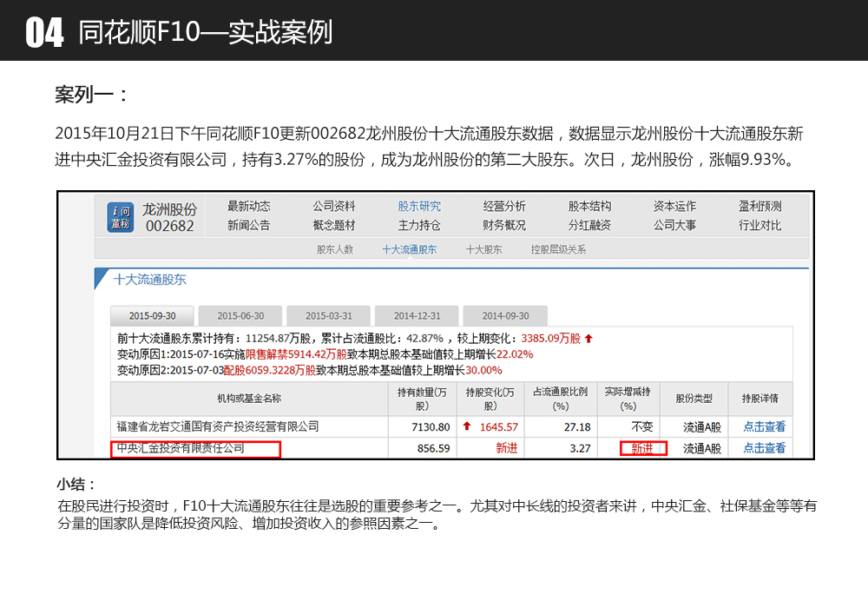Open the 公司资料 section
Viewport: 868px width, 594px height.
coord(334,207)
